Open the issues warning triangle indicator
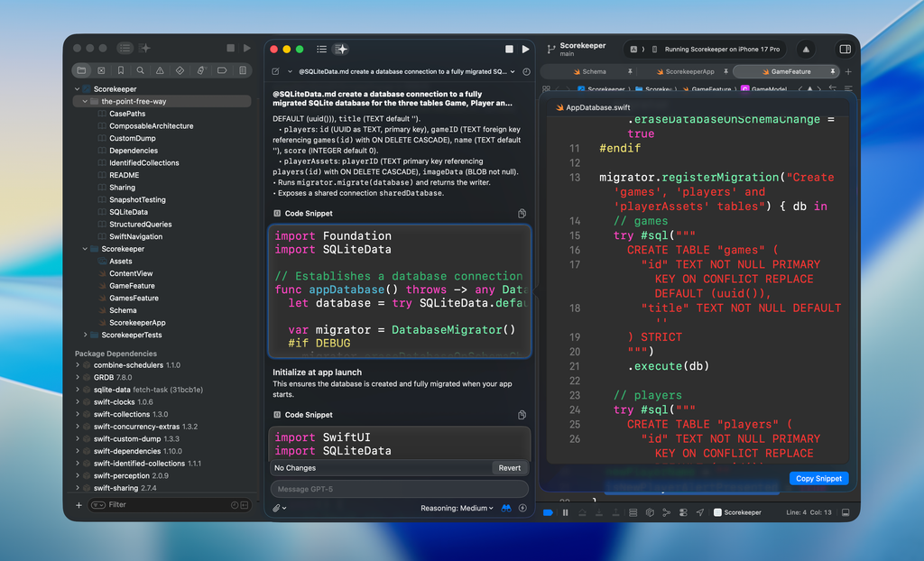The image size is (924, 561). [806, 49]
